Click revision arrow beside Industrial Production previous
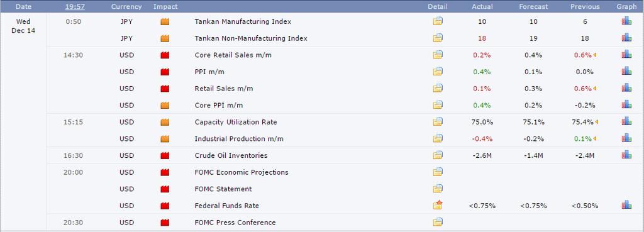Viewport: 644px width, 232px height. pyautogui.click(x=594, y=139)
